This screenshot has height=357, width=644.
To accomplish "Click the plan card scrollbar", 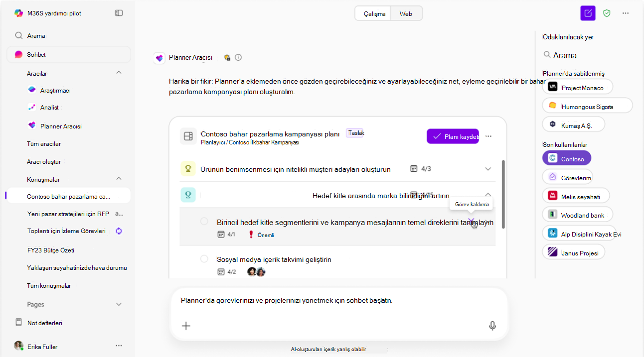I will [503, 194].
